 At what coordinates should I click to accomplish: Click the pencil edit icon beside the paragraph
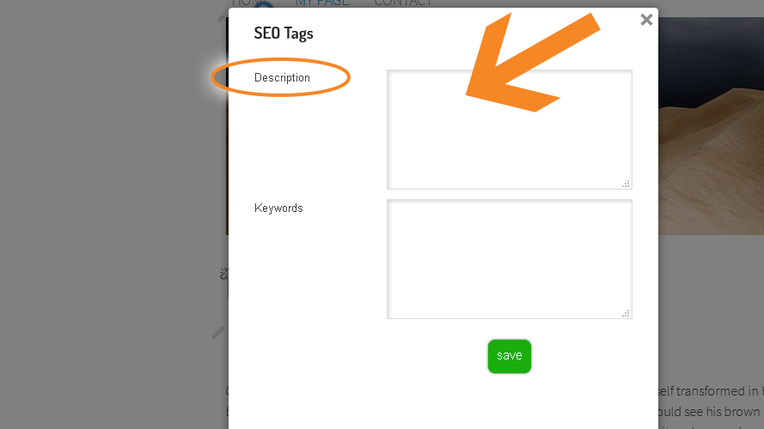click(x=218, y=332)
